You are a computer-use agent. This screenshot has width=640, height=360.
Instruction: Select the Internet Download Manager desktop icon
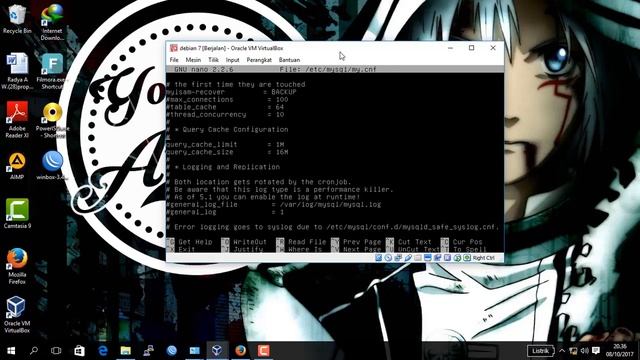point(52,22)
